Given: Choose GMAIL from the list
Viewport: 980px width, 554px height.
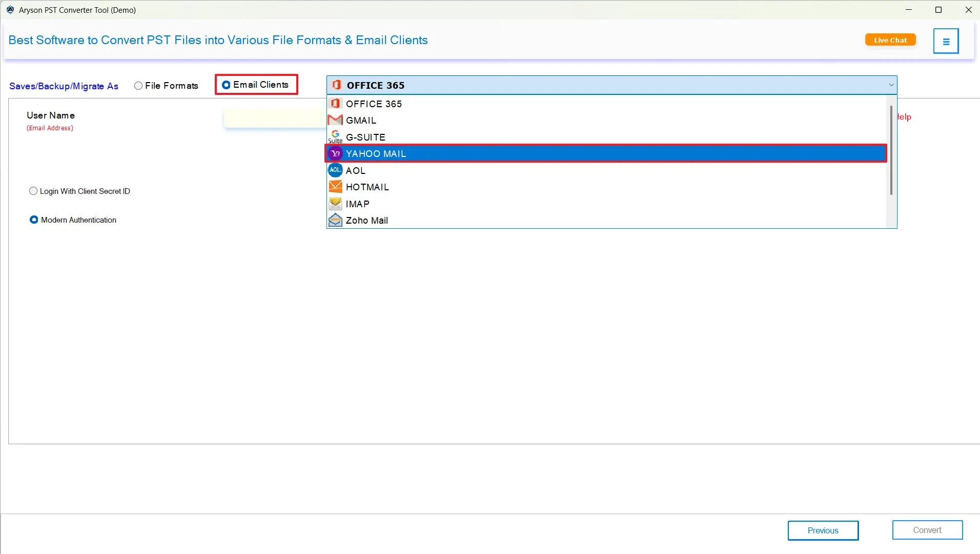Looking at the screenshot, I should tap(607, 120).
